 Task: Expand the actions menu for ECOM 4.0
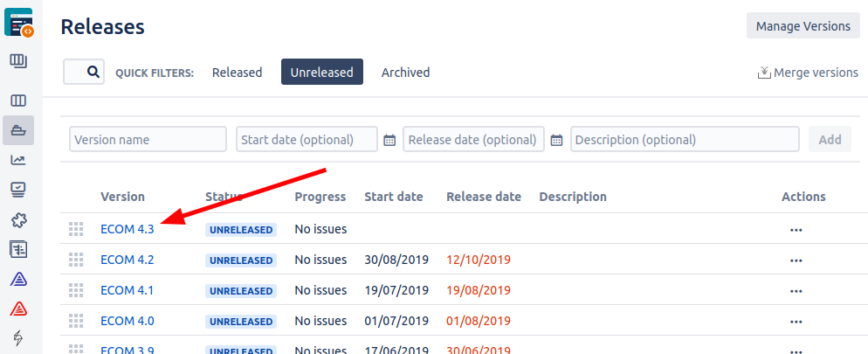tap(795, 322)
